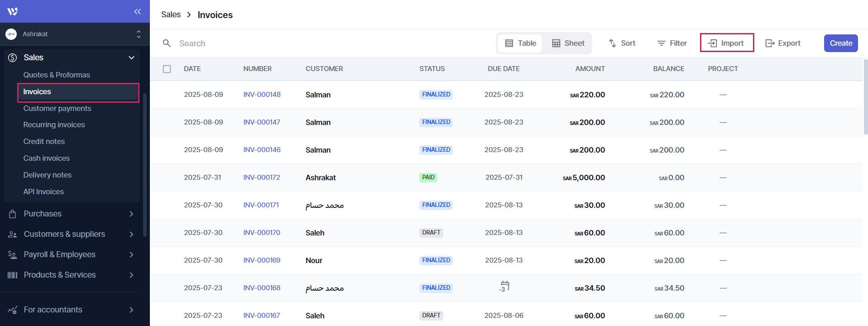This screenshot has width=868, height=326.
Task: Click the Payroll & Employees icon
Action: click(13, 254)
